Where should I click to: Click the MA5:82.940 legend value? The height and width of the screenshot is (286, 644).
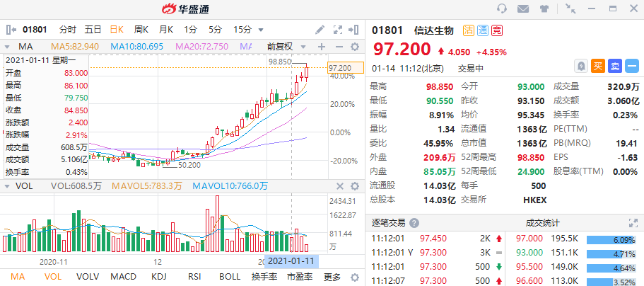(x=75, y=47)
